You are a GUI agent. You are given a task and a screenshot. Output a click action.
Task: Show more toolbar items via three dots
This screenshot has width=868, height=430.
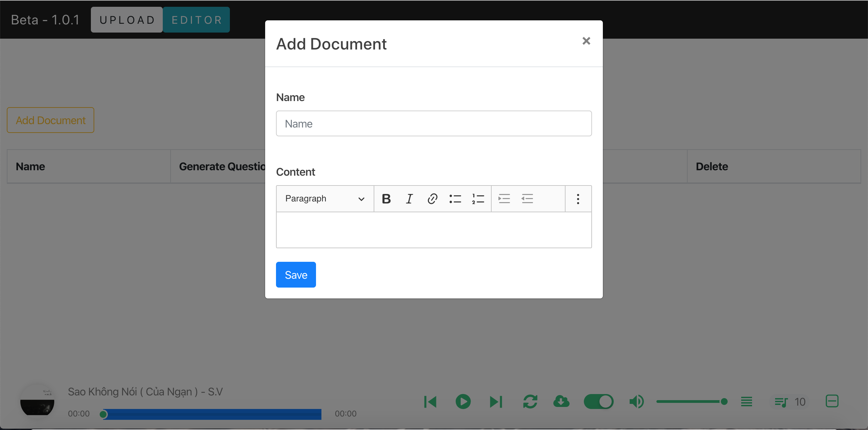(x=578, y=199)
